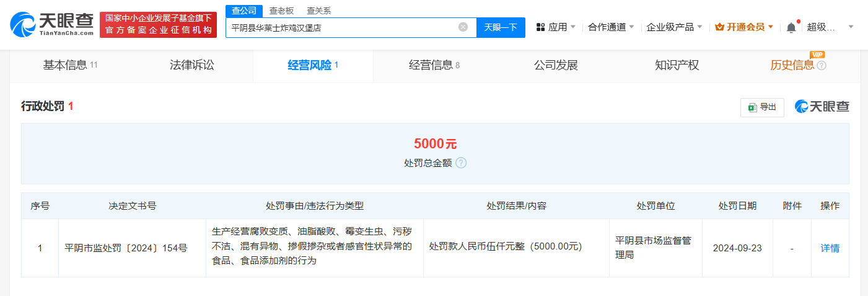Click the 处罚结果/内容 column header
The height and width of the screenshot is (296, 868).
tap(516, 206)
